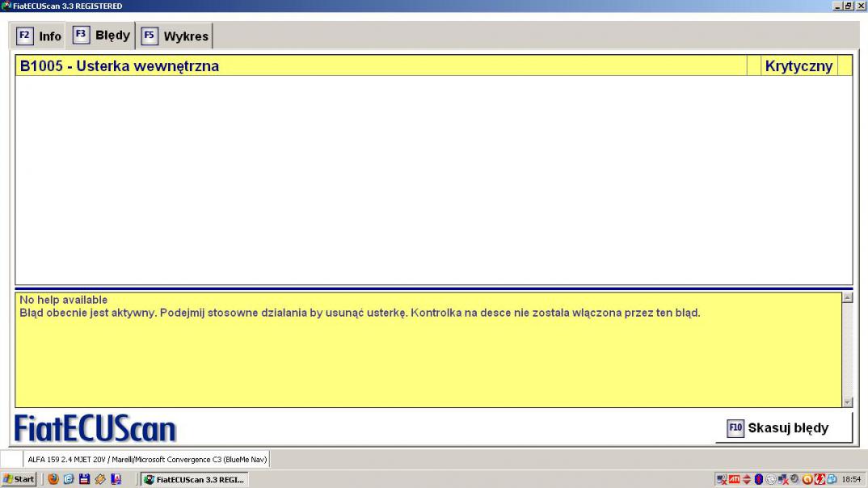Click the red-blue 'A' quick launch icon
The width and height of the screenshot is (868, 488).
pyautogui.click(x=116, y=479)
